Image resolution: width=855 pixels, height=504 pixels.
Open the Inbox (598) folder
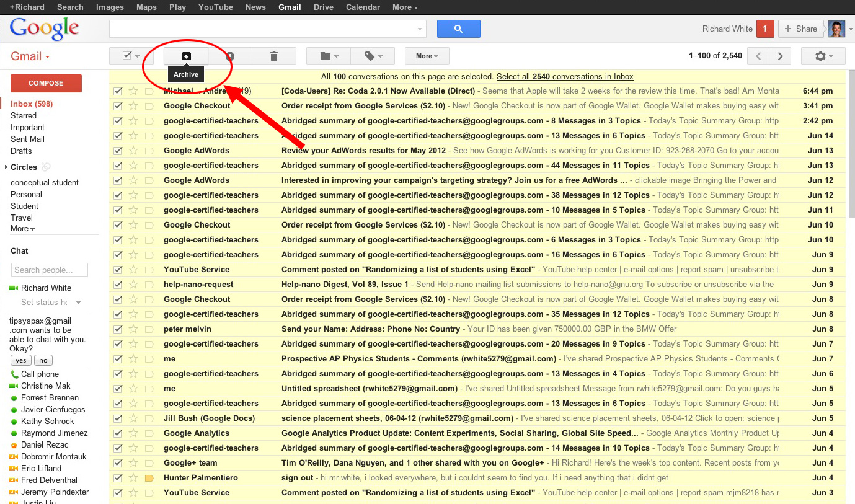click(x=32, y=104)
